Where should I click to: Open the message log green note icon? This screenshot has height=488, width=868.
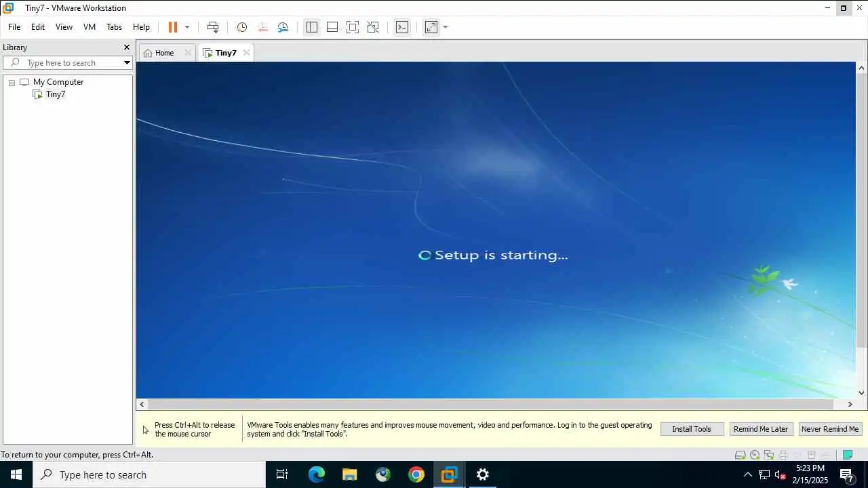847,455
